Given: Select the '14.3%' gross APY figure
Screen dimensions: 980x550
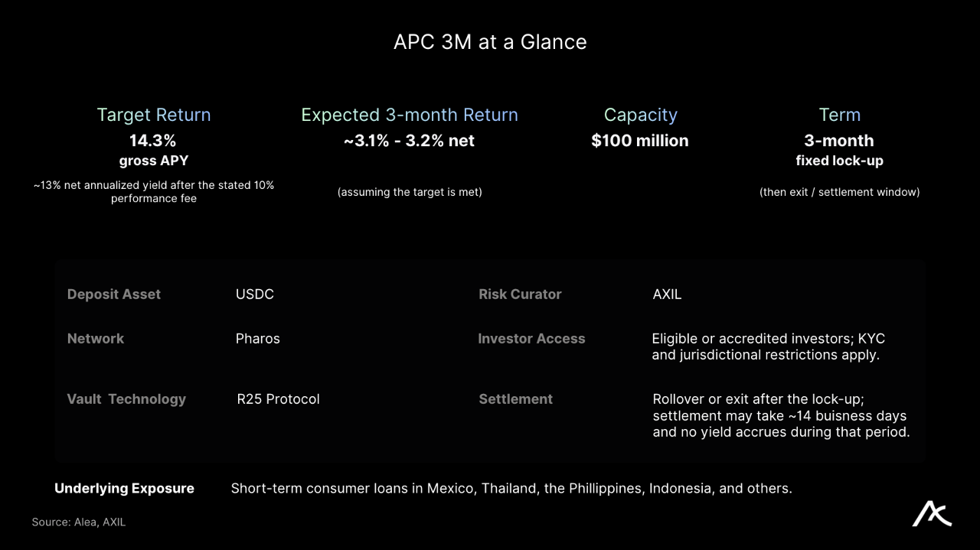Looking at the screenshot, I should tap(153, 141).
